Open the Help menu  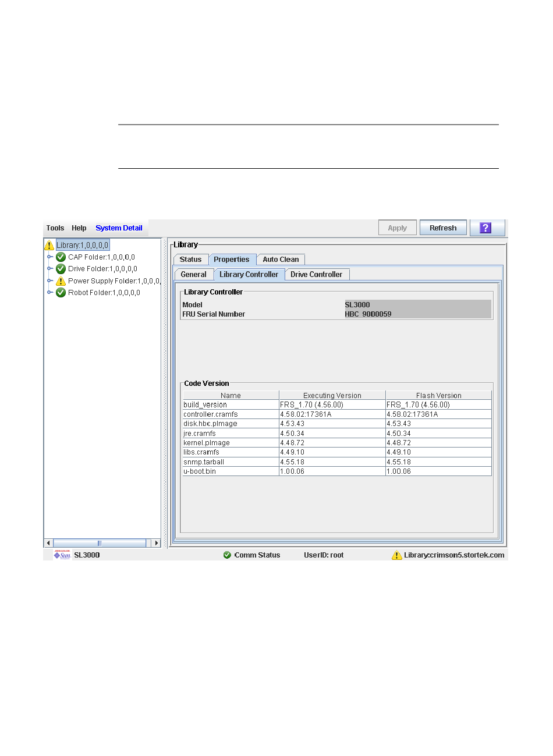tap(79, 228)
